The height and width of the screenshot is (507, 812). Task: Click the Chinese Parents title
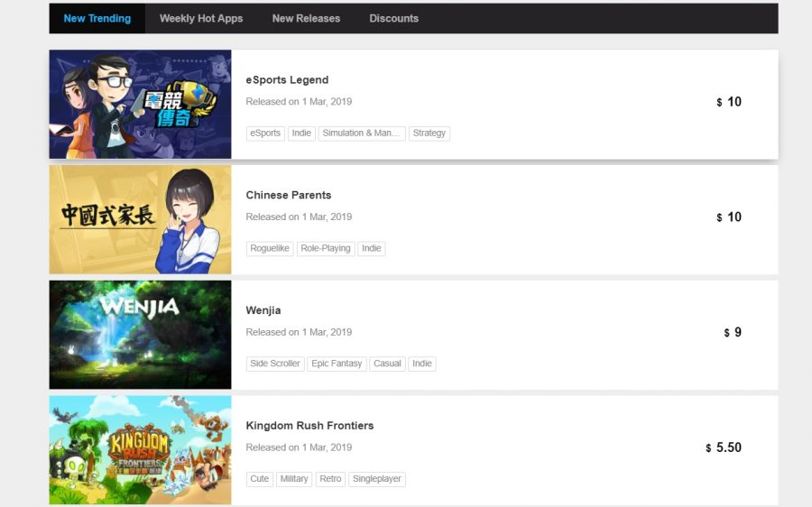[289, 195]
